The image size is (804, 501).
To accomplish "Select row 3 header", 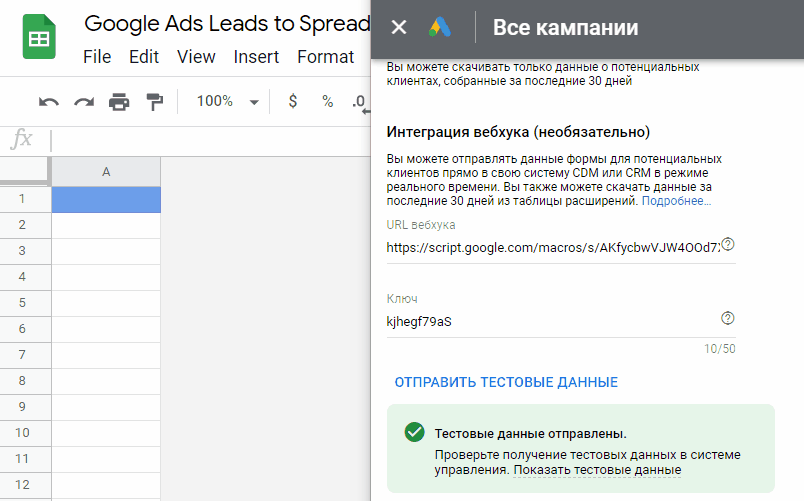I will coord(25,251).
